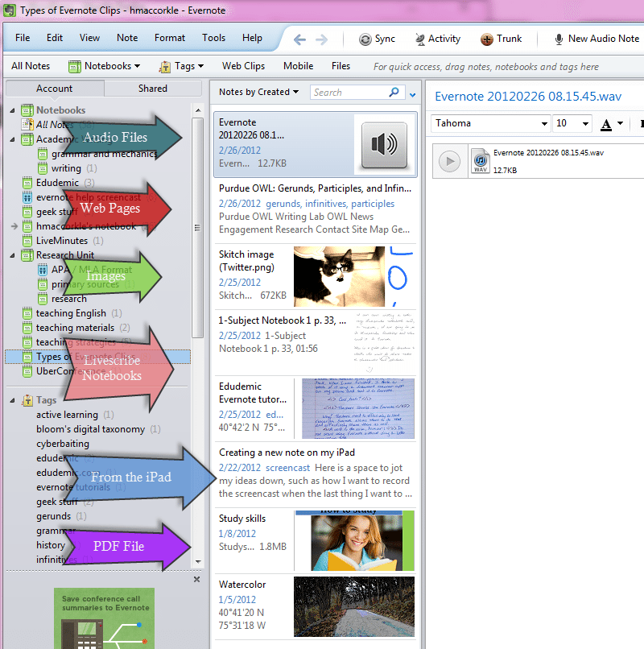Image resolution: width=644 pixels, height=649 pixels.
Task: Open Notes by Created sort dropdown
Action: [x=258, y=92]
